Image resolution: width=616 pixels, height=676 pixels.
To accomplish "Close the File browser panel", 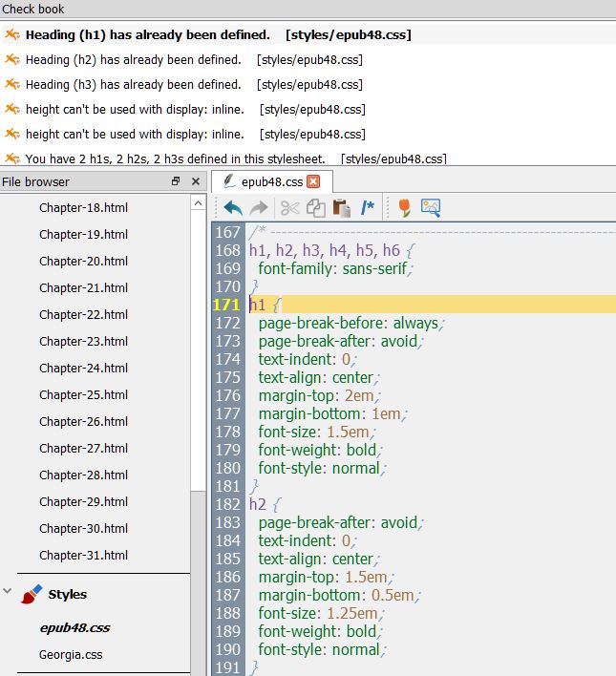I will pos(196,181).
